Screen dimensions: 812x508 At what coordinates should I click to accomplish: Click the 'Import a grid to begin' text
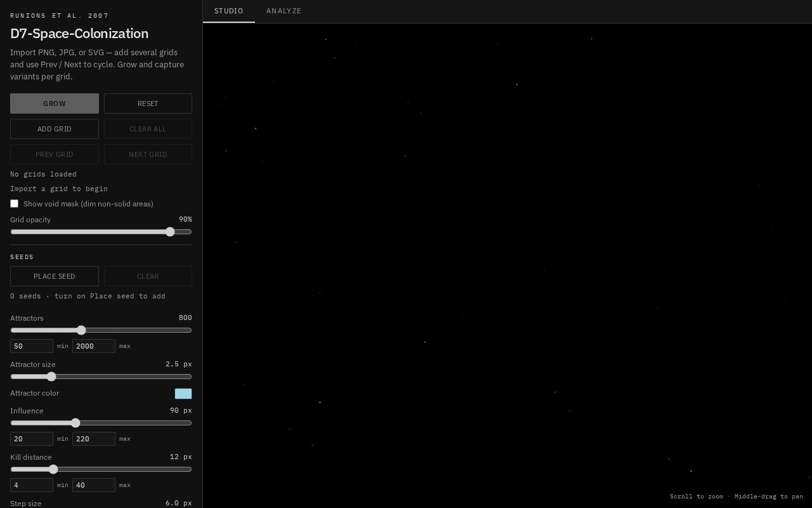[59, 189]
